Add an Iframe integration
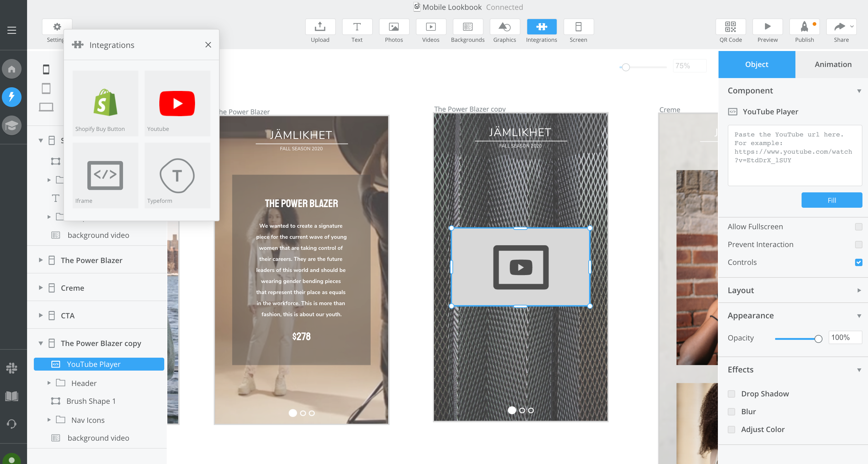The height and width of the screenshot is (464, 868). pos(105,175)
